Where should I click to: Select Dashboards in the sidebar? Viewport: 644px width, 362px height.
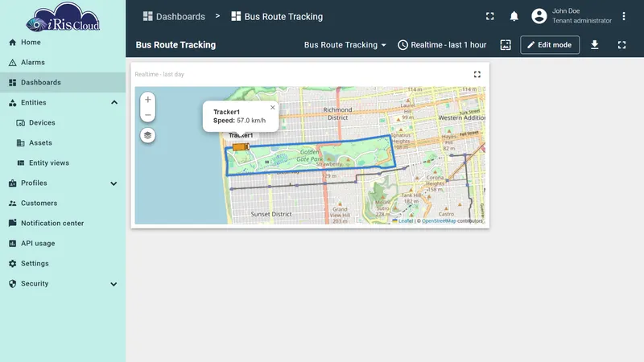point(63,83)
